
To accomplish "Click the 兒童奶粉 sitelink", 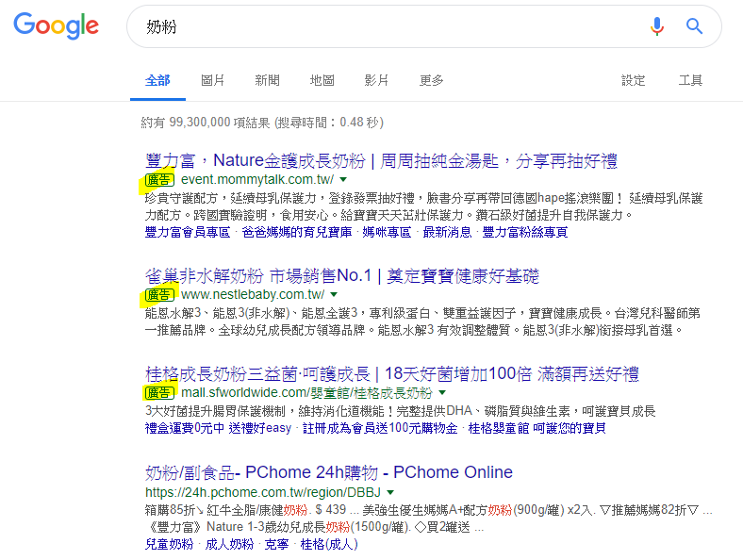I will coord(169,544).
